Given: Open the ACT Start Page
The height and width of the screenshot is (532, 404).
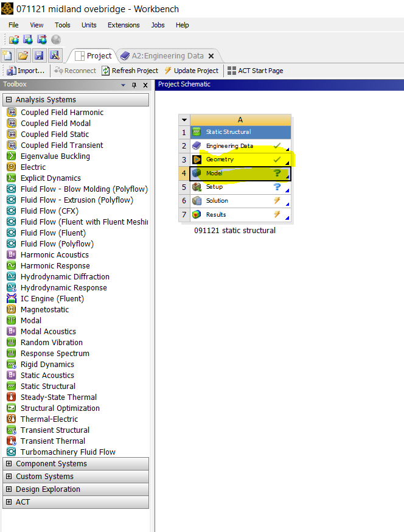Looking at the screenshot, I should pyautogui.click(x=256, y=71).
